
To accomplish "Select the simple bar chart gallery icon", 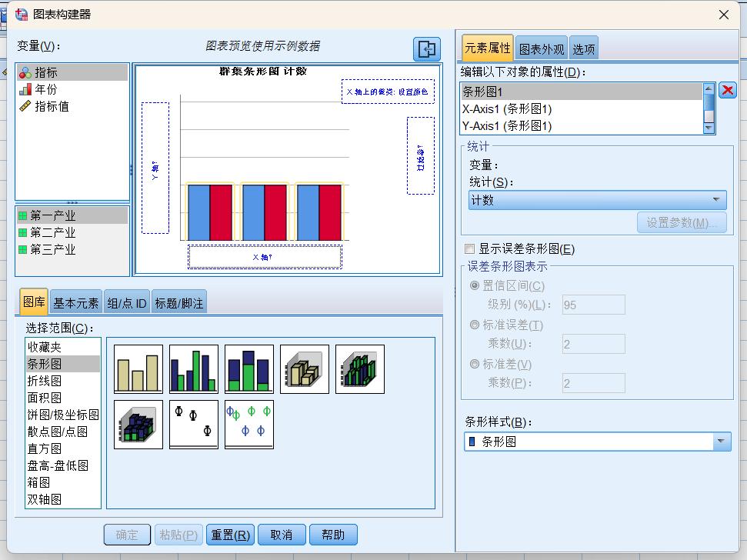I will pyautogui.click(x=138, y=368).
